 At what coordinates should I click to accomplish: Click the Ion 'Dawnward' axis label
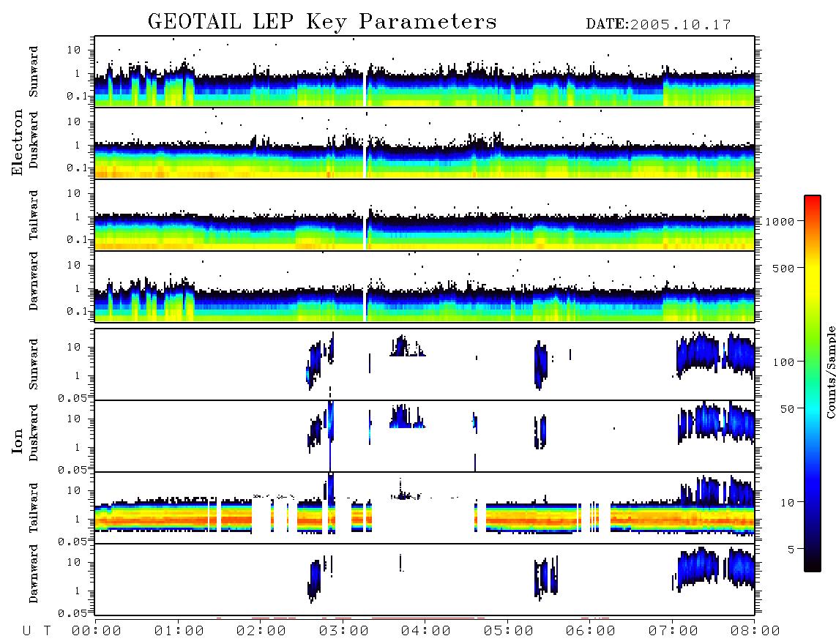34,574
